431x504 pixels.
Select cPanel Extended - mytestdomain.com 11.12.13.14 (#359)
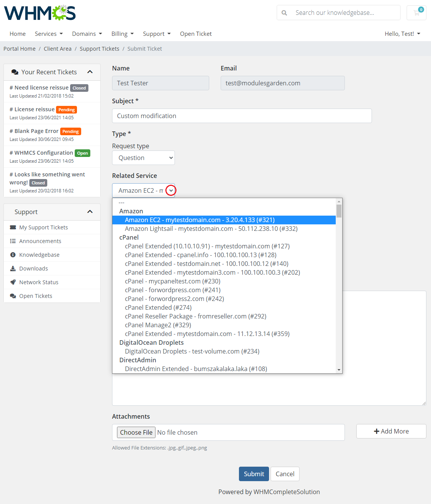click(224, 334)
